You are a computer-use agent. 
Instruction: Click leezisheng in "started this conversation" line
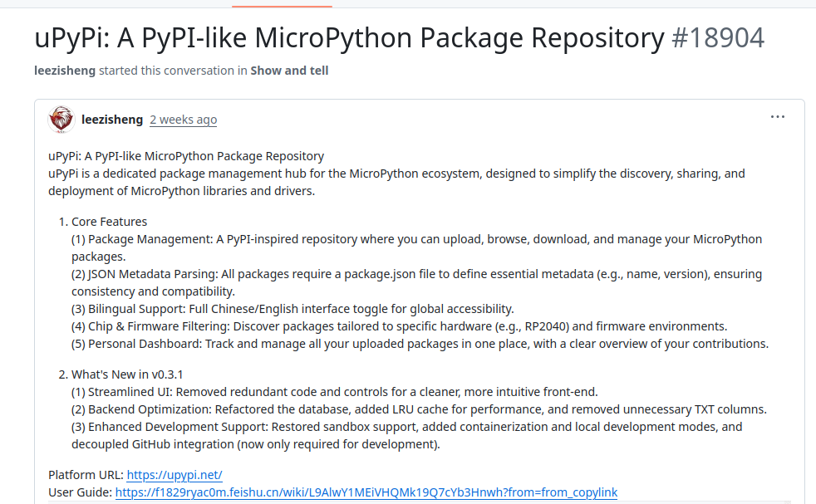[x=65, y=71]
